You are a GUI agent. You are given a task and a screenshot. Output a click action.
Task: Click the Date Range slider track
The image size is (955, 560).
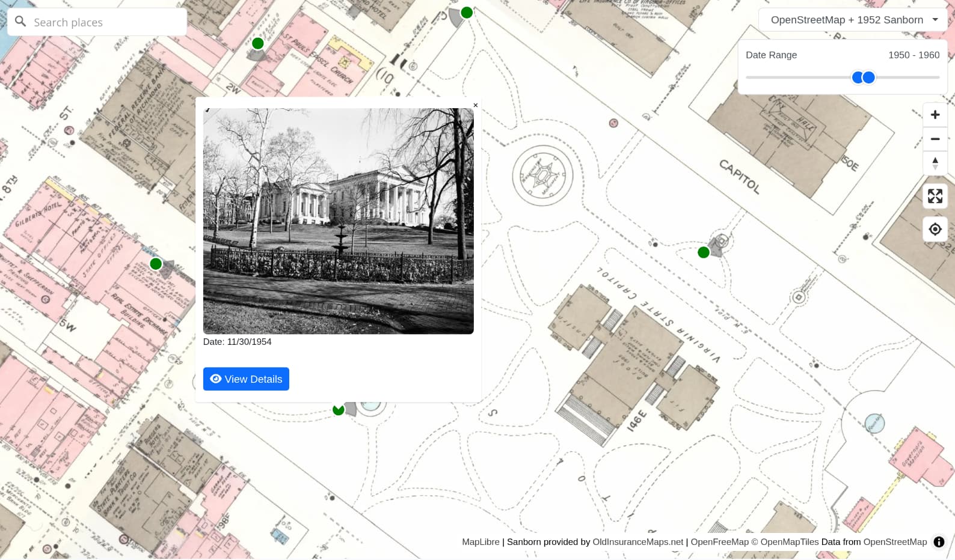click(843, 78)
